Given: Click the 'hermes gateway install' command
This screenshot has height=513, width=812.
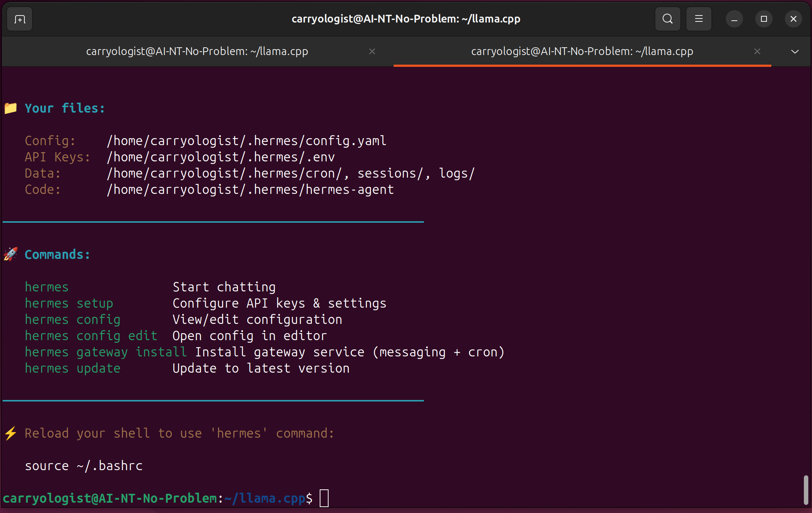Looking at the screenshot, I should (x=106, y=352).
